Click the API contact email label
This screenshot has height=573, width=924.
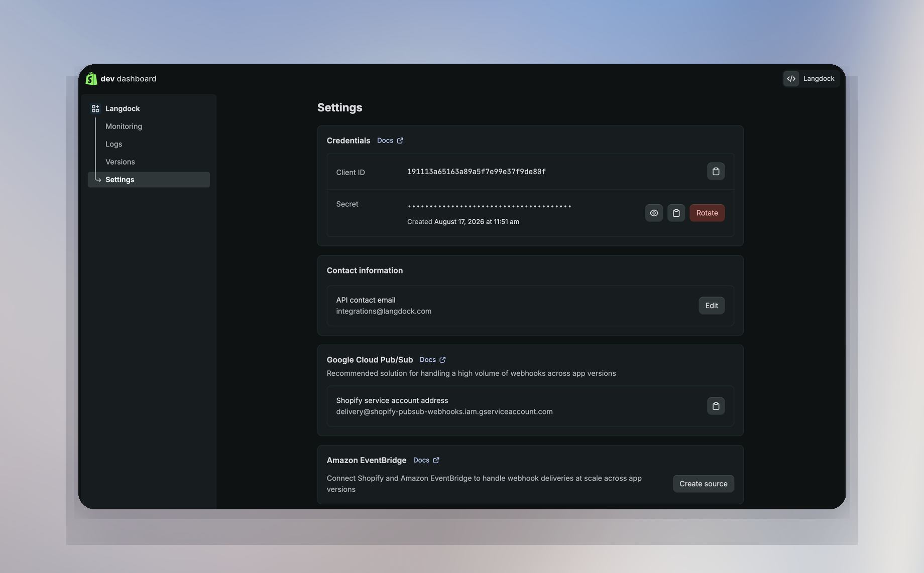coord(366,300)
